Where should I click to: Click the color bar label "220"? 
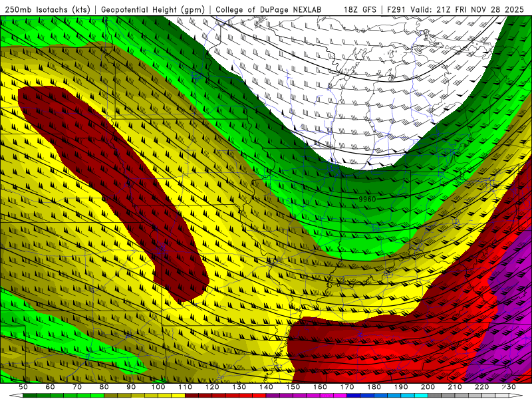[481, 387]
